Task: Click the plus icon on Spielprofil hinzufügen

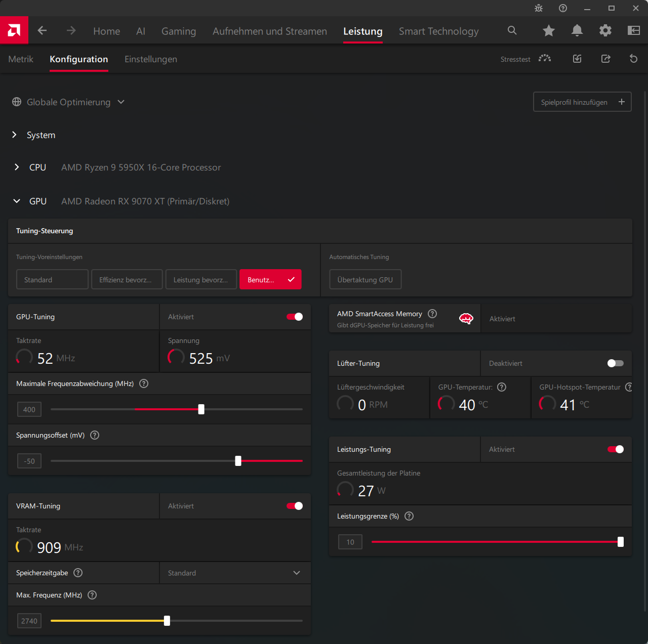Action: coord(622,102)
